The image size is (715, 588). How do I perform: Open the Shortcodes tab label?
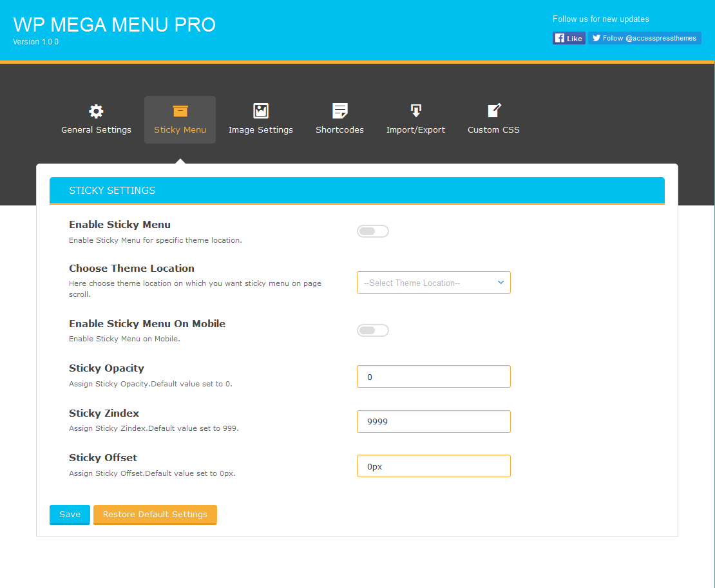click(x=339, y=130)
